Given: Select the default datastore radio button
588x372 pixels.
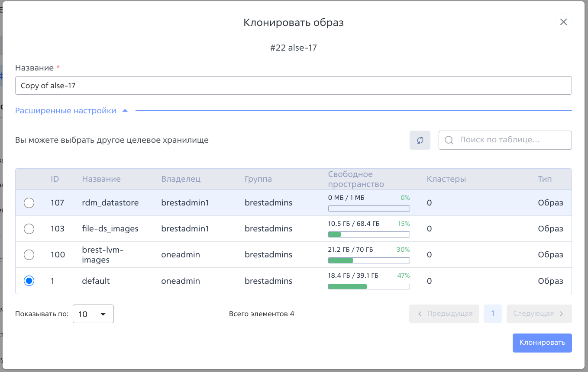Looking at the screenshot, I should tap(29, 281).
